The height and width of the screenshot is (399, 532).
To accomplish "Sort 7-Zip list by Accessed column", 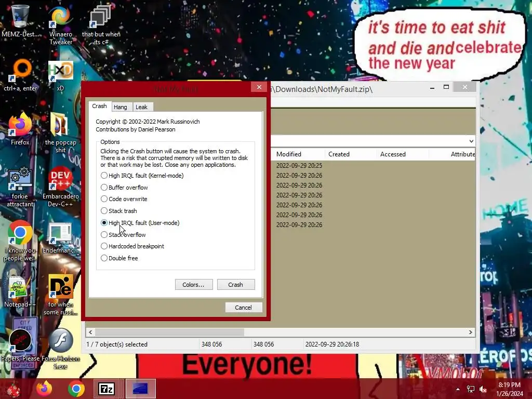I will tap(403, 154).
